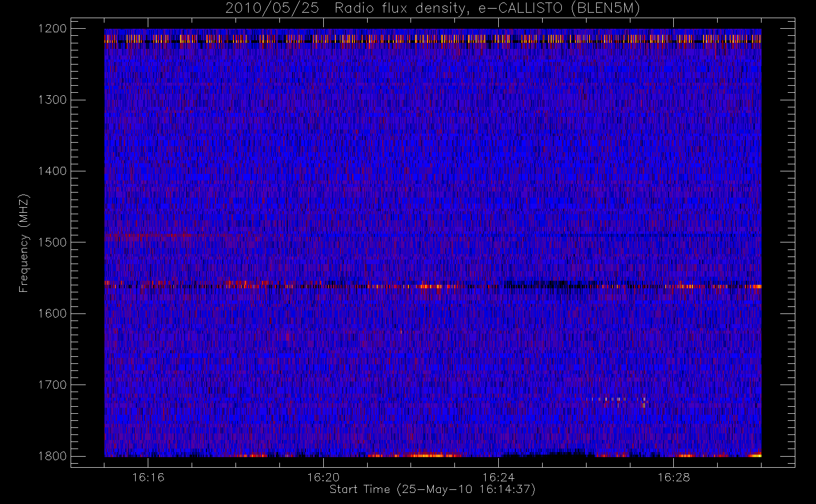Click the yellow corner spot at 1800 MHz
816x504 pixels.
click(x=755, y=456)
